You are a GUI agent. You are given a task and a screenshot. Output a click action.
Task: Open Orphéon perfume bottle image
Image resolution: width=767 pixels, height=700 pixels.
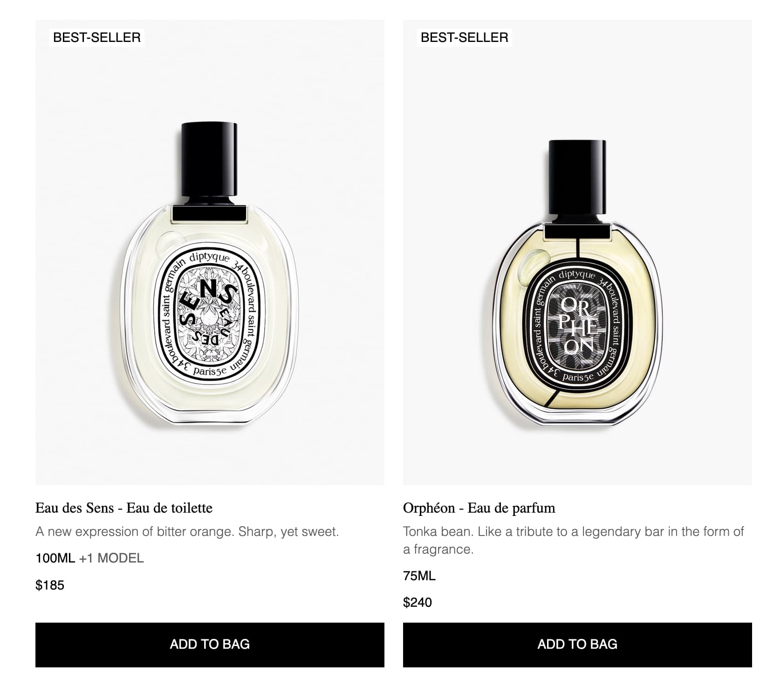577,252
